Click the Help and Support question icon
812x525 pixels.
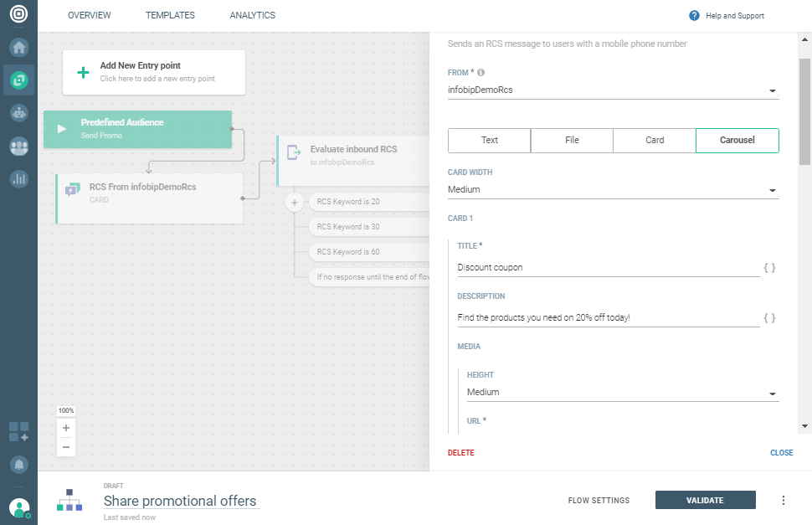coord(694,16)
